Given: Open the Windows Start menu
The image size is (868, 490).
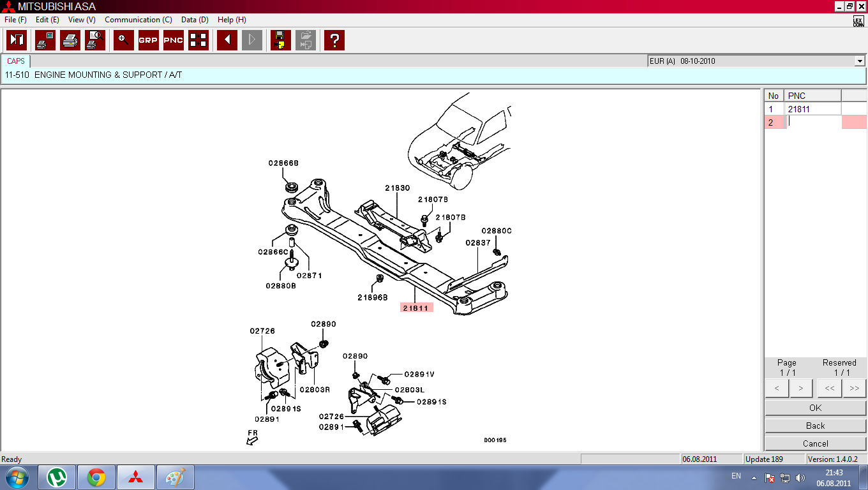Looking at the screenshot, I should pos(17,477).
